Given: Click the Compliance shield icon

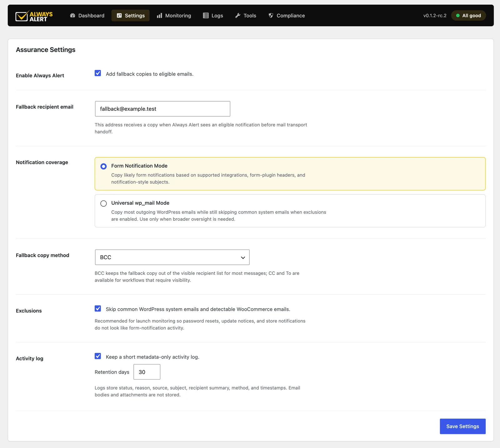Looking at the screenshot, I should coord(271,15).
